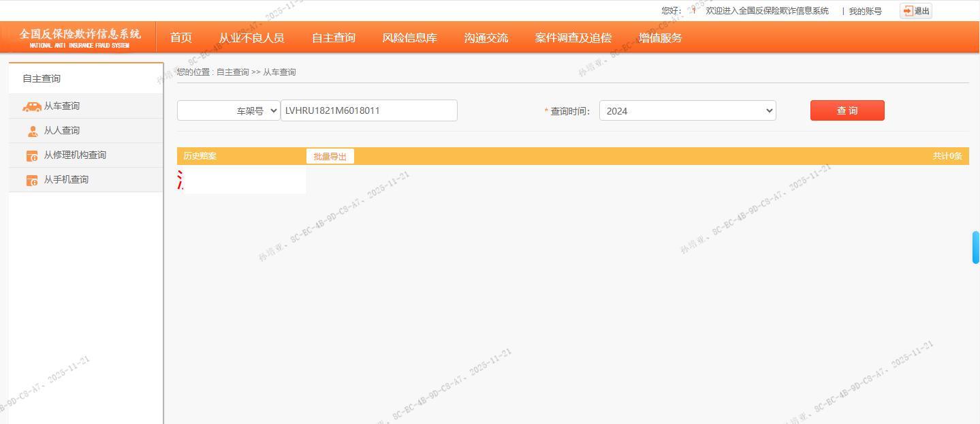The image size is (980, 424).
Task: Go to 从业不良人员 menu
Action: coord(251,37)
